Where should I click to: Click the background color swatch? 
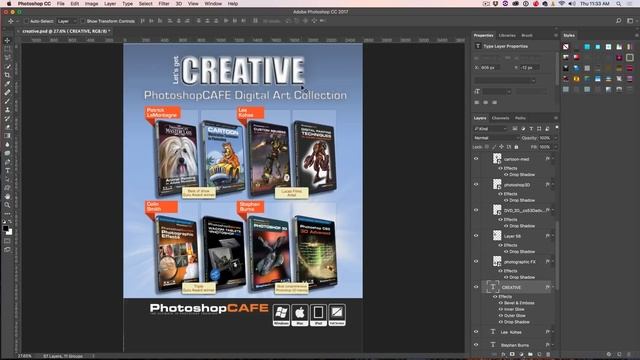pyautogui.click(x=9, y=232)
